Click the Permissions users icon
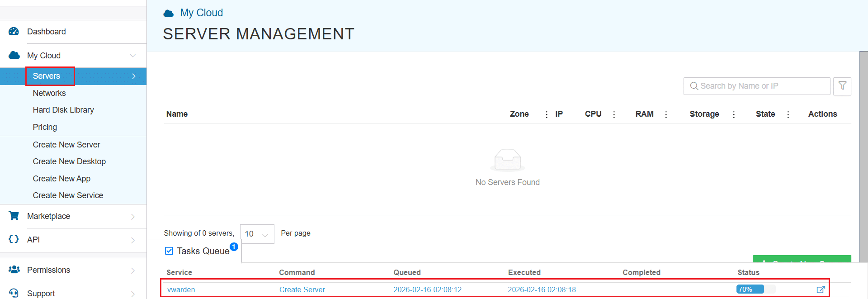The height and width of the screenshot is (299, 868). point(14,270)
